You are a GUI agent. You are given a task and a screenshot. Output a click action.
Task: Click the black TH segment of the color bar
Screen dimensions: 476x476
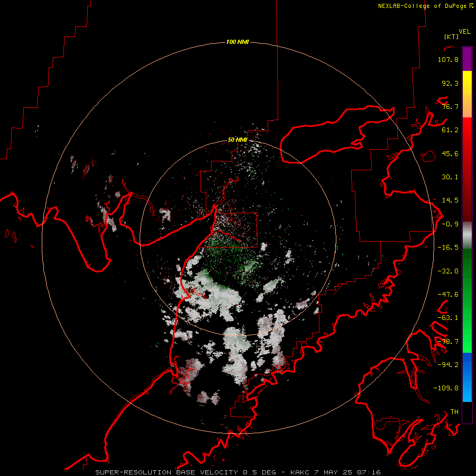point(467,413)
